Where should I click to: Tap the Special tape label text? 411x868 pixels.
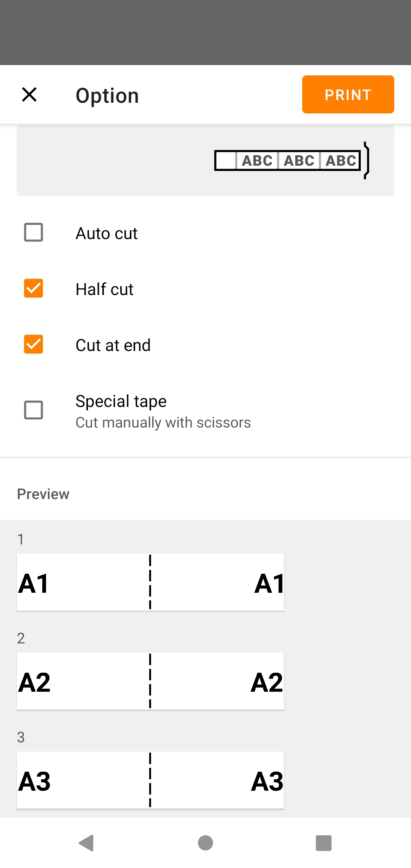pyautogui.click(x=121, y=401)
